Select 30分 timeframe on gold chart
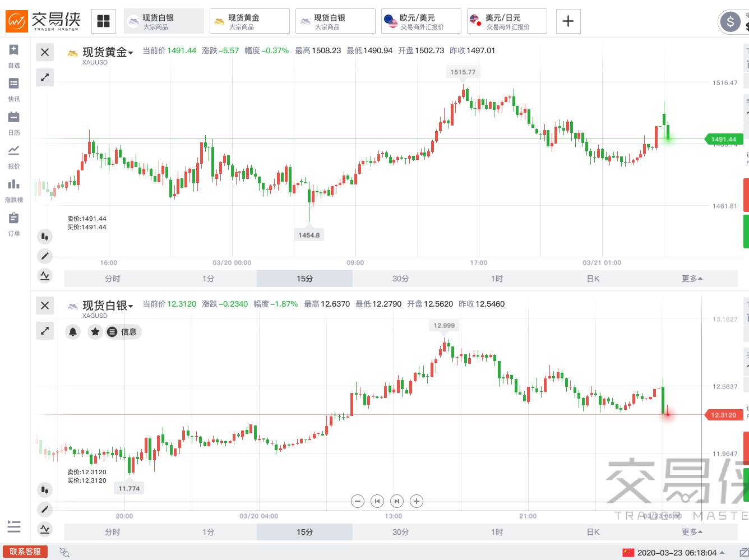Screen dimensions: 749x560 pos(400,279)
